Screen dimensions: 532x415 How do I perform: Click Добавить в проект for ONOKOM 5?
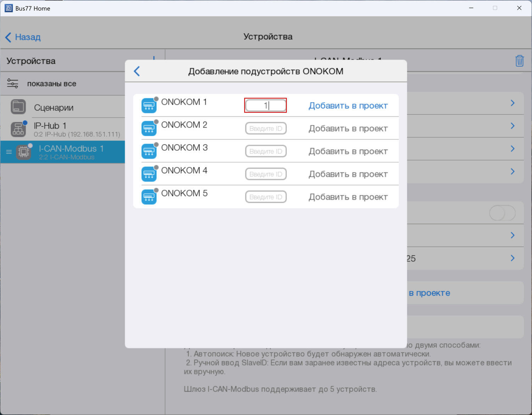tap(348, 197)
